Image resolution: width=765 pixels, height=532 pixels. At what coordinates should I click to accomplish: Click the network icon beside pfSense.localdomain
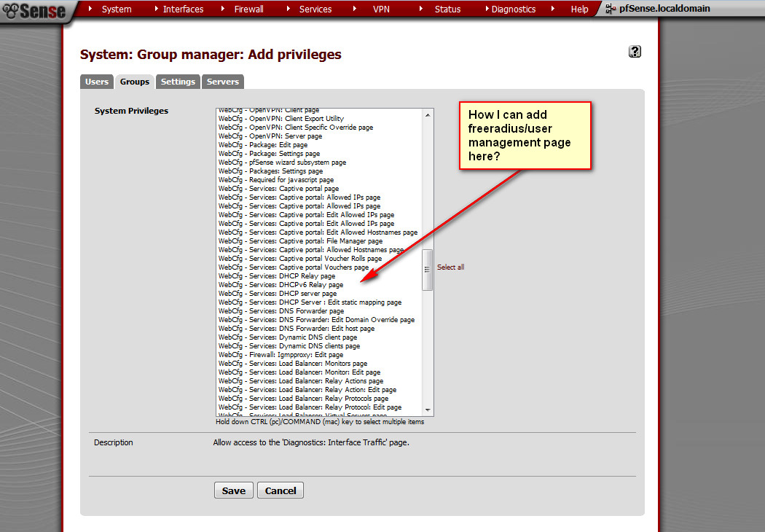(611, 9)
